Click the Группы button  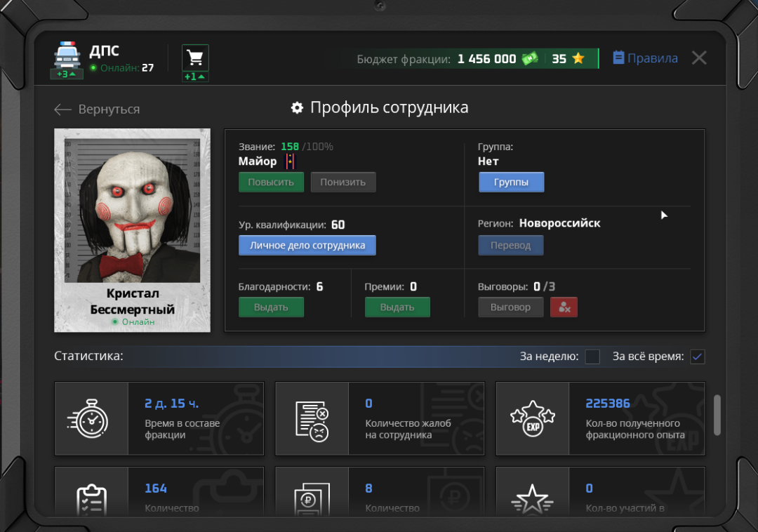coord(511,182)
